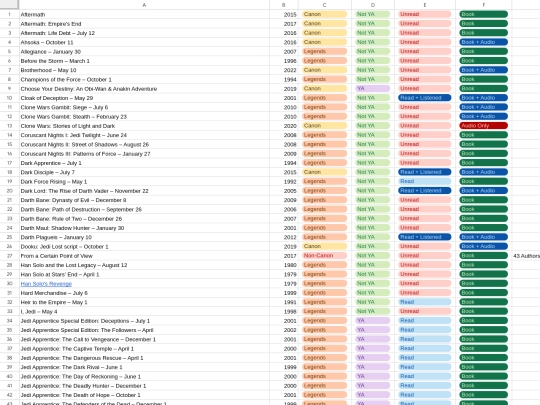The height and width of the screenshot is (405, 540).
Task: Select column D header
Action: (x=373, y=5)
